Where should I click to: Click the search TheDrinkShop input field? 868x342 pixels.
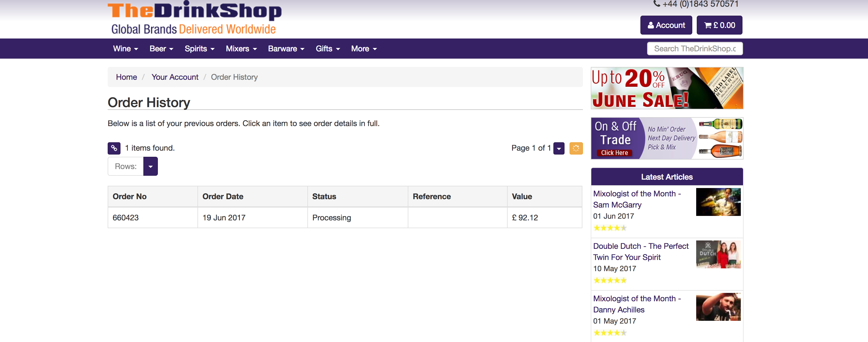tap(695, 49)
